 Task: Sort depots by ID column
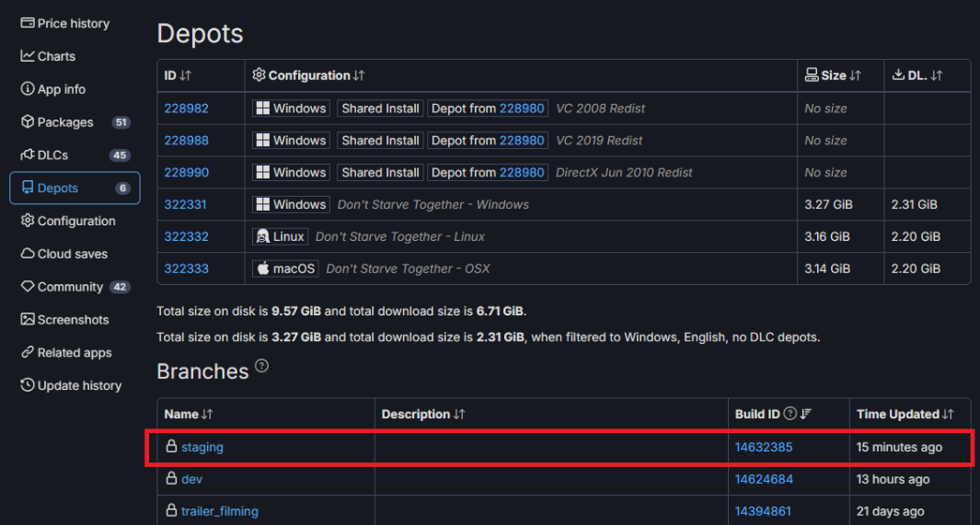[178, 75]
